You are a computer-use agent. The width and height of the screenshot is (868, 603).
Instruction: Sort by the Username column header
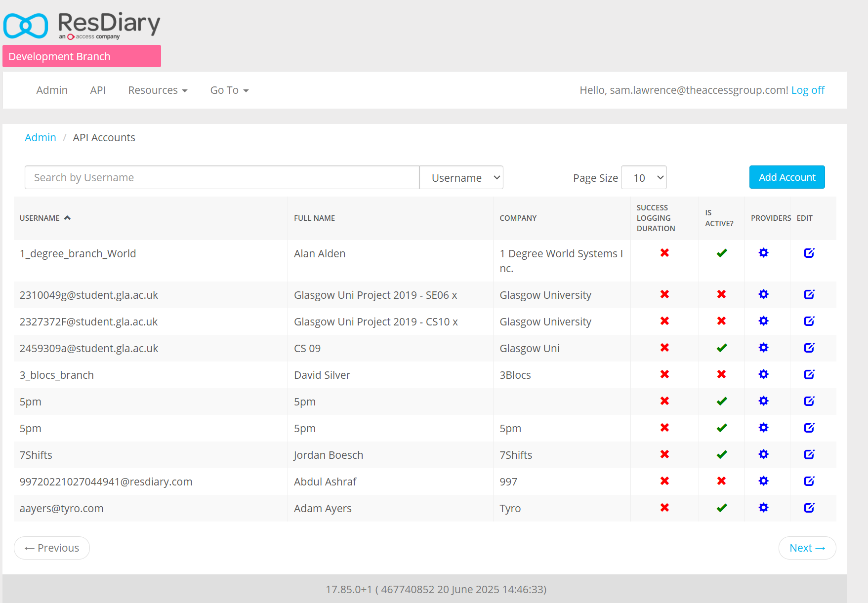pyautogui.click(x=40, y=218)
